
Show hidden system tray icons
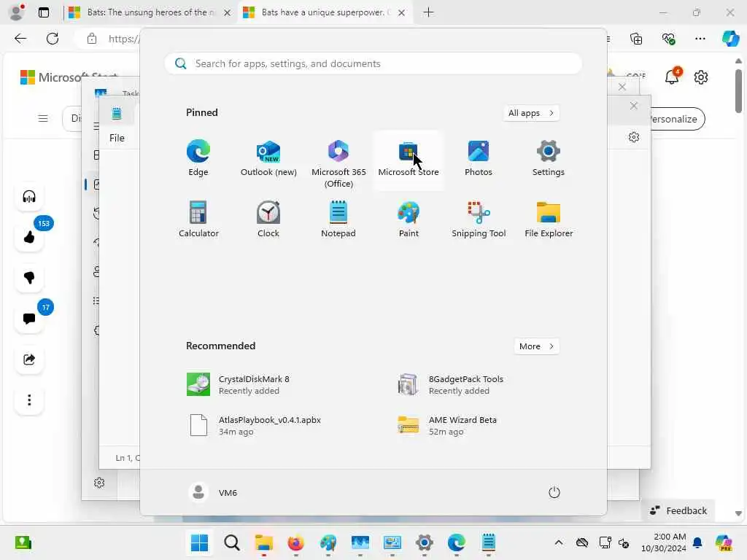(559, 542)
